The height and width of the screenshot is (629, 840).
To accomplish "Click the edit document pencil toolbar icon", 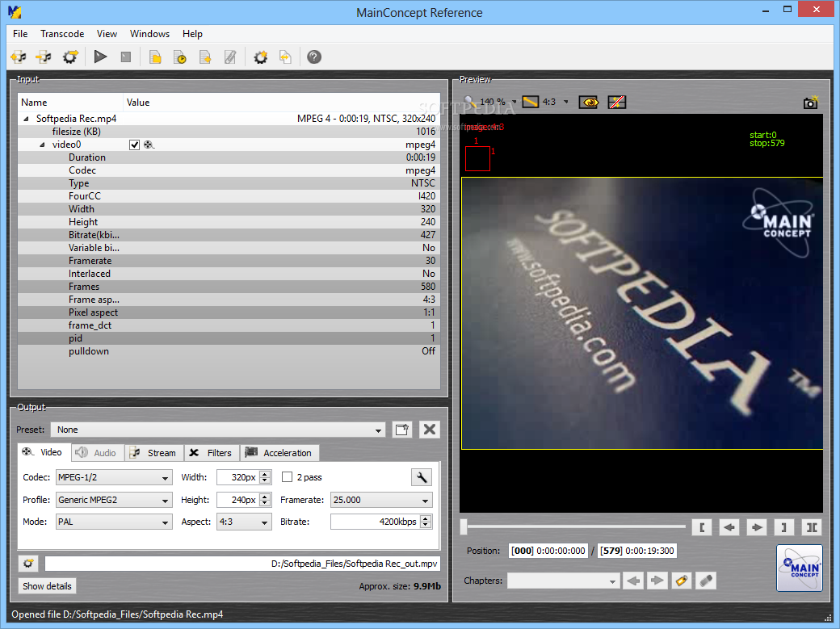I will coord(230,57).
